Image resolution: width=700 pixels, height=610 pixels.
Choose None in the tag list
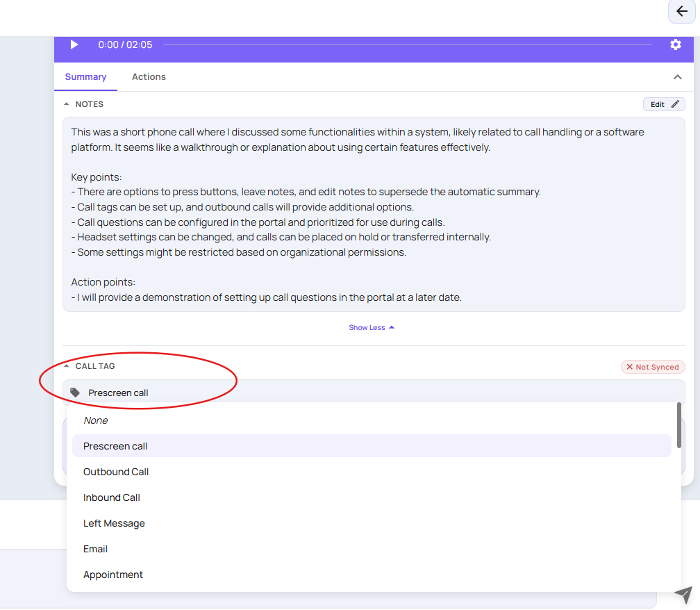click(372, 420)
